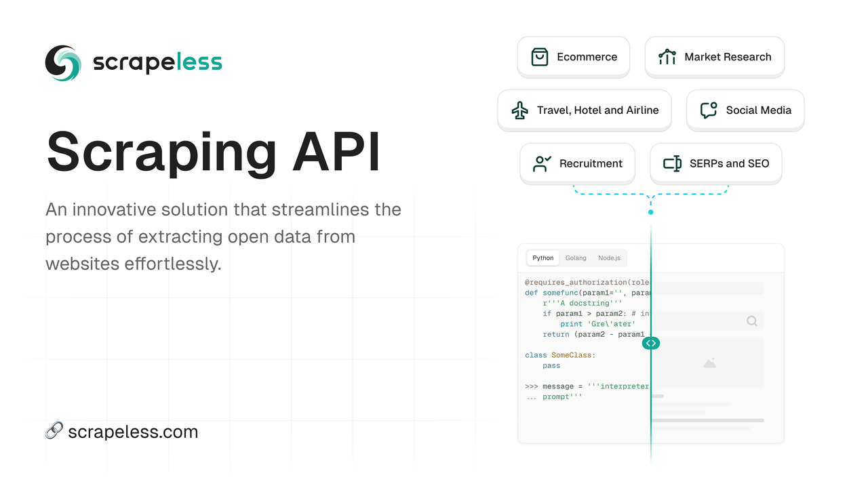Click the airplane icon on Travel card

click(520, 110)
